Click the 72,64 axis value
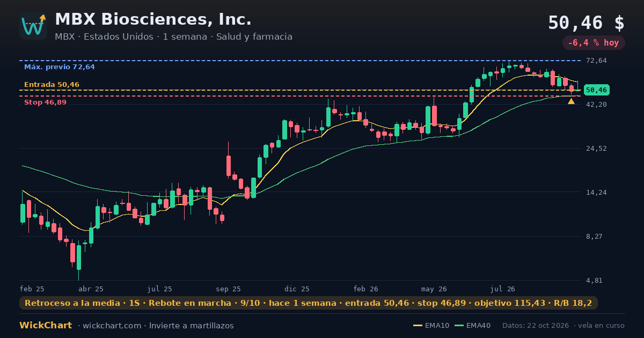This screenshot has width=644, height=338. (x=596, y=61)
